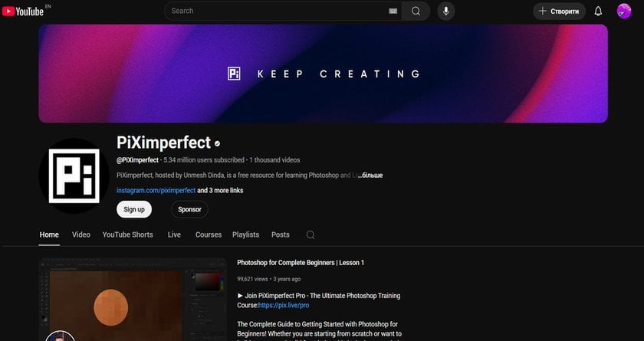Screen dimensions: 644x341
Task: Open the account avatar menu
Action: point(623,11)
